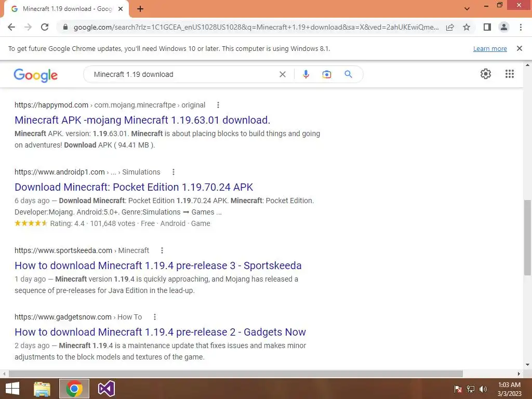Open Google quick settings gear

point(486,74)
